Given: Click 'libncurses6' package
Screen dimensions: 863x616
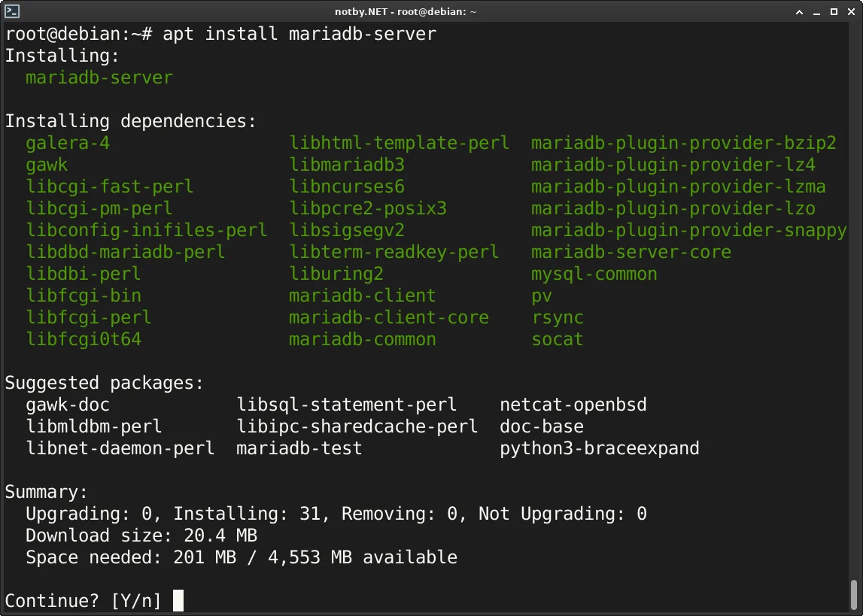Looking at the screenshot, I should (x=348, y=187).
